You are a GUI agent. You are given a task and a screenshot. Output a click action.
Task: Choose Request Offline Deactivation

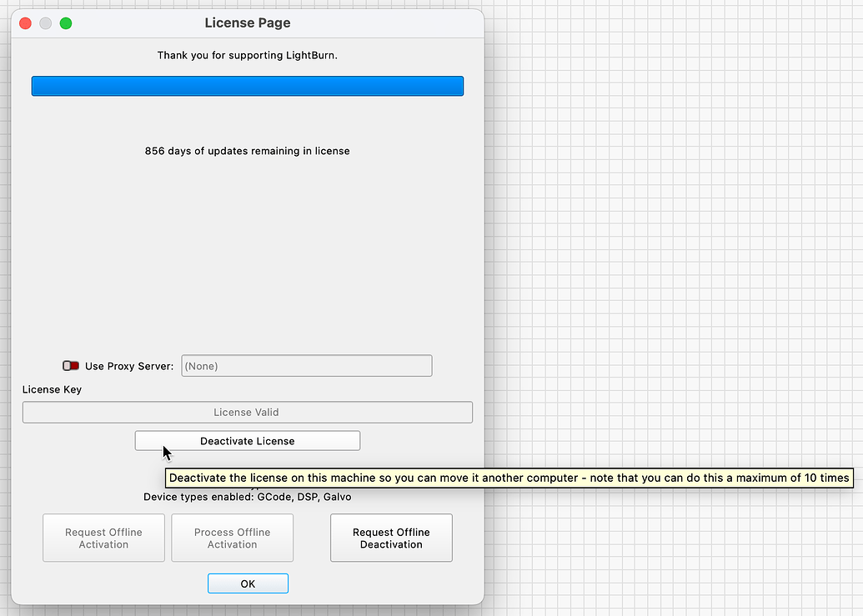391,538
